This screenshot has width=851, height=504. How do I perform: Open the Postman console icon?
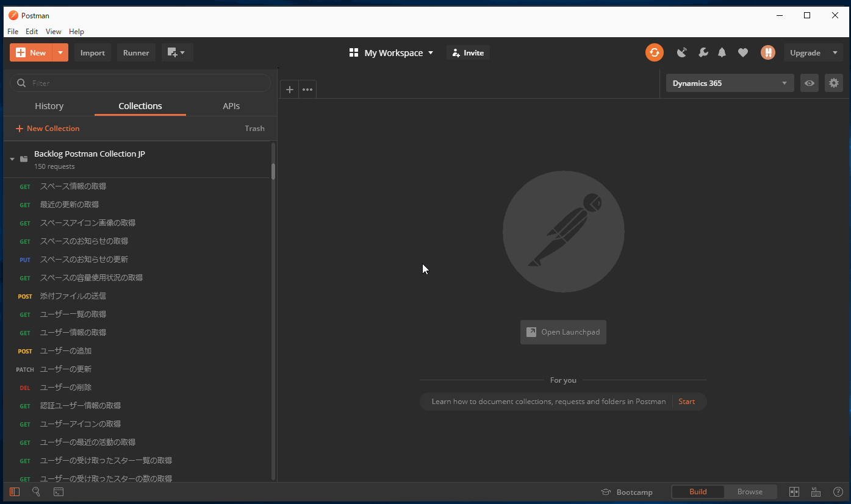pos(59,492)
